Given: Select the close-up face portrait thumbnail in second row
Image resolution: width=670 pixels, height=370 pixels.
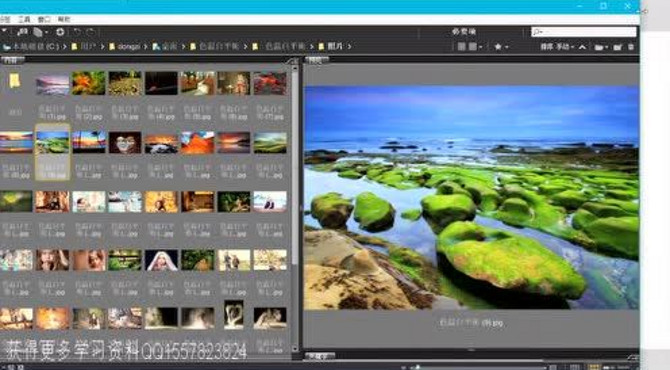Looking at the screenshot, I should pos(125,142).
